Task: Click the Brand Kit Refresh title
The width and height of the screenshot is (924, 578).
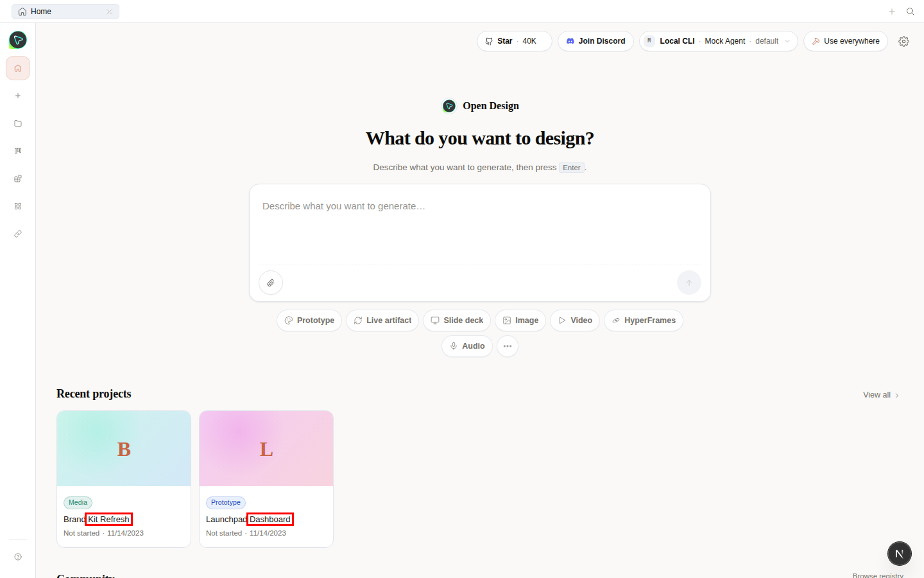Action: (x=97, y=520)
